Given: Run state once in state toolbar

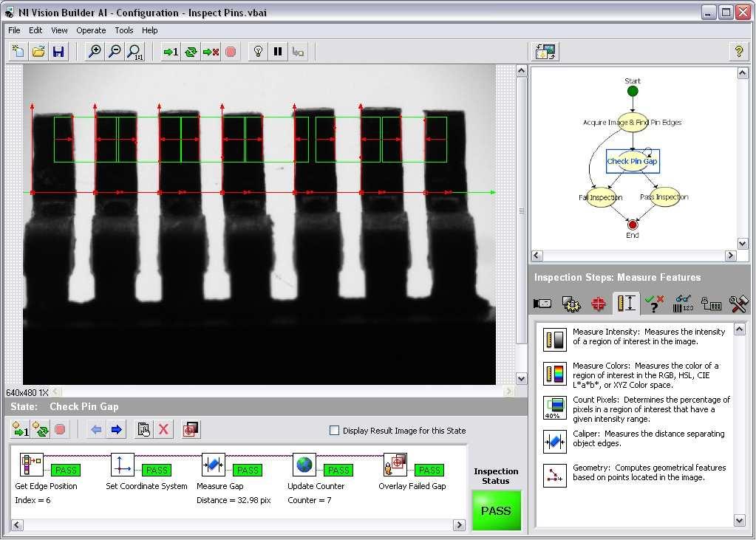Looking at the screenshot, I should pos(20,429).
